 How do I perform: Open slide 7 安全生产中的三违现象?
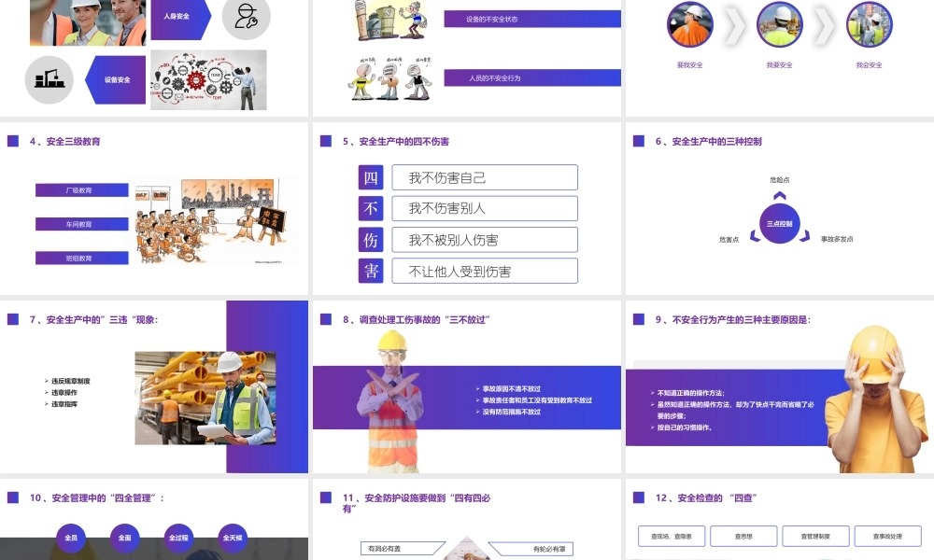[154, 387]
